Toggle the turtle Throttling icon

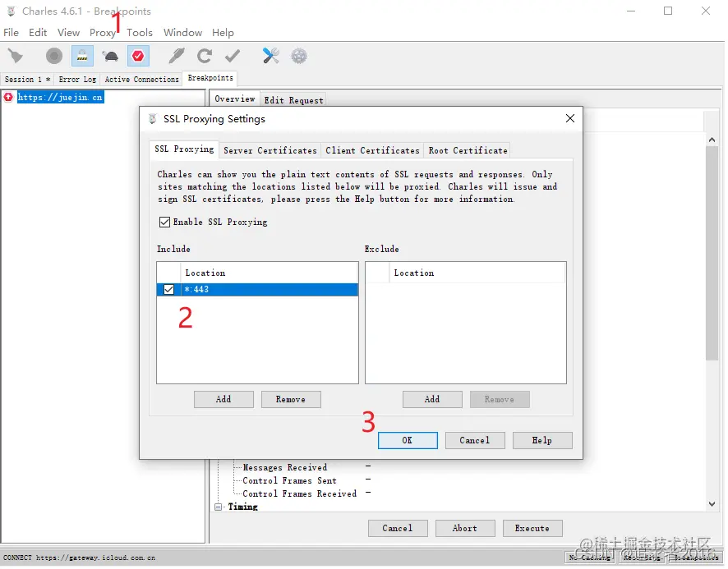tap(111, 56)
